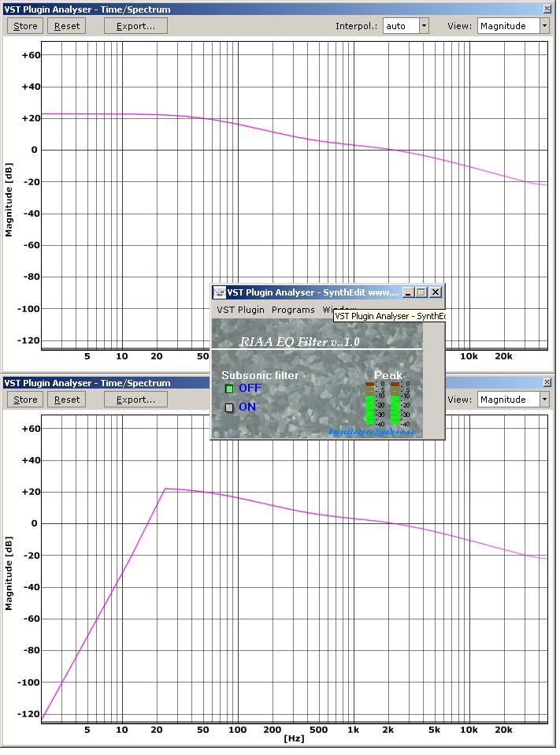Screen dimensions: 560x755
Task: Open the Interpol. auto dropdown arrow
Action: coord(424,26)
